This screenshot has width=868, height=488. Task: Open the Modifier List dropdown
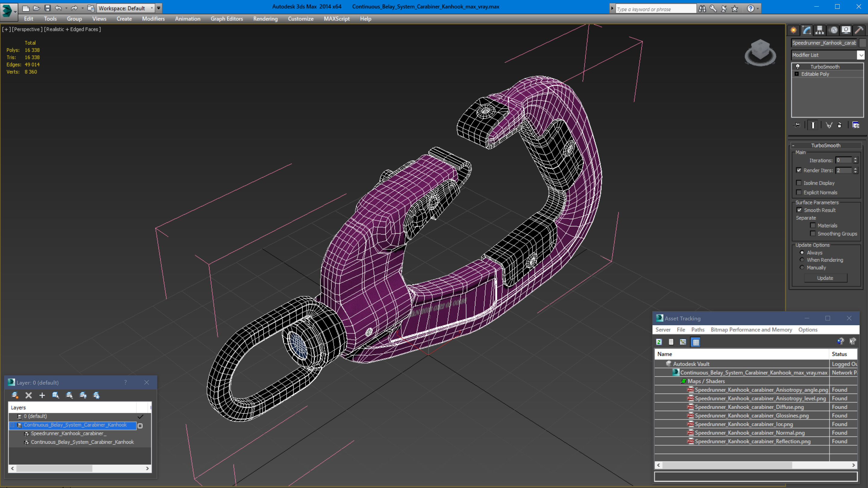(860, 55)
